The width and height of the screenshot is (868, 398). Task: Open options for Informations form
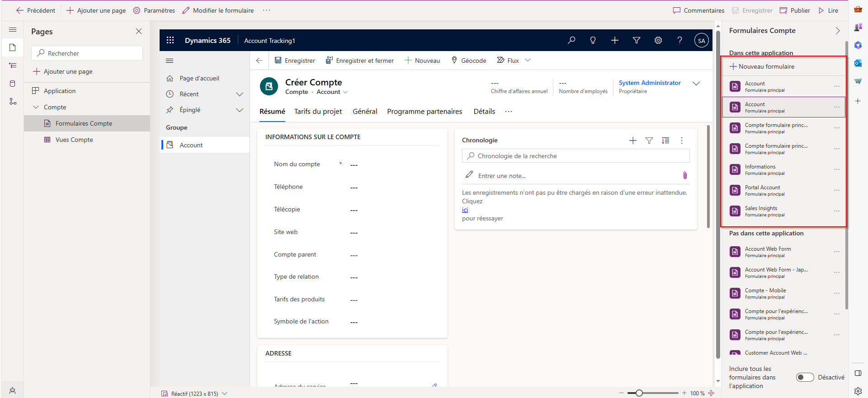pos(837,169)
